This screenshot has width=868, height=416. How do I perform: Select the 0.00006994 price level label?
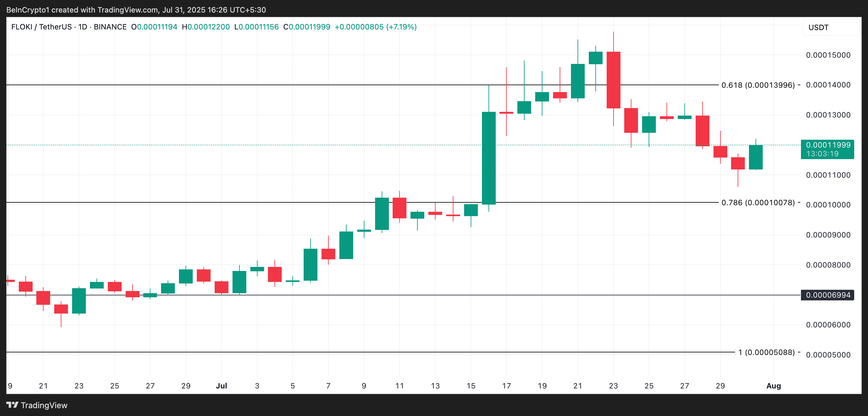pyautogui.click(x=827, y=295)
